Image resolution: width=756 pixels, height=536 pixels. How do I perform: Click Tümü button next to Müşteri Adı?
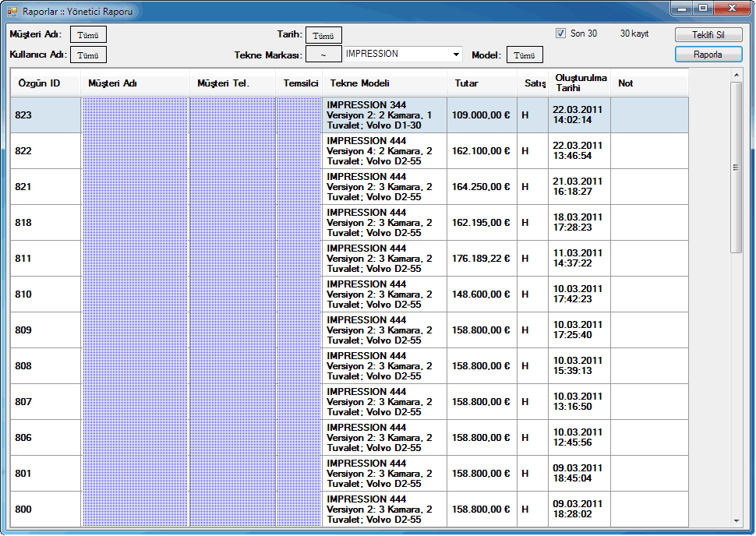(88, 35)
